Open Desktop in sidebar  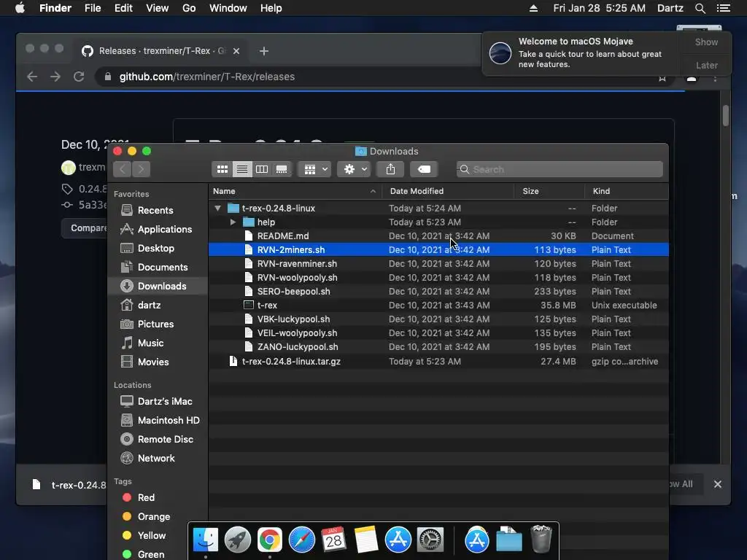[x=158, y=248]
